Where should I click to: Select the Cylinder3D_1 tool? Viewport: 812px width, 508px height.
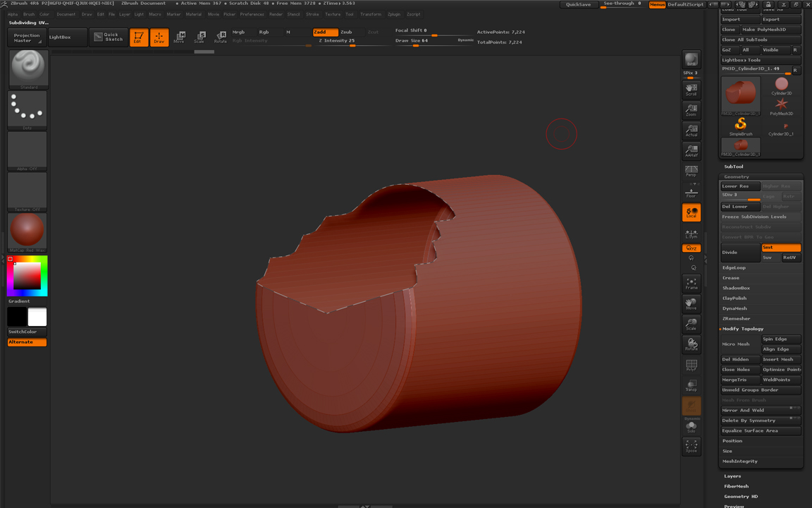[x=782, y=128]
